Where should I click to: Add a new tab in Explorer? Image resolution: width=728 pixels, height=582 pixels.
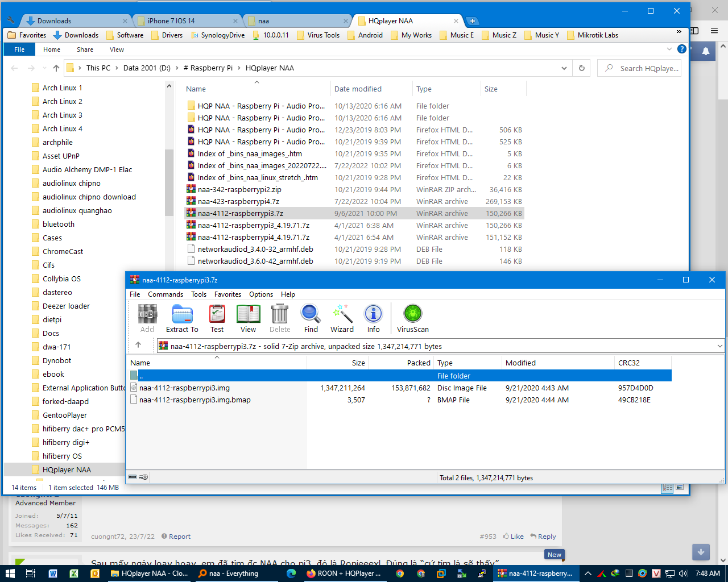tap(472, 21)
